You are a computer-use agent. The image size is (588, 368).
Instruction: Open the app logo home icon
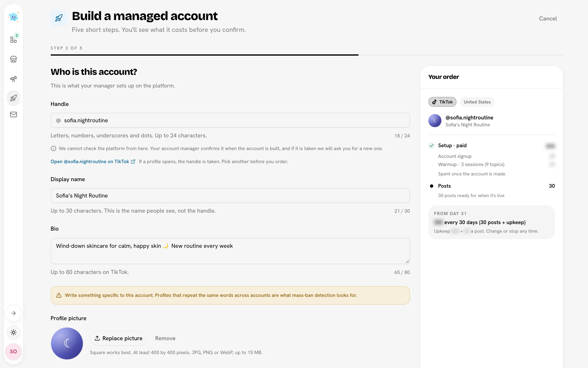pyautogui.click(x=13, y=17)
